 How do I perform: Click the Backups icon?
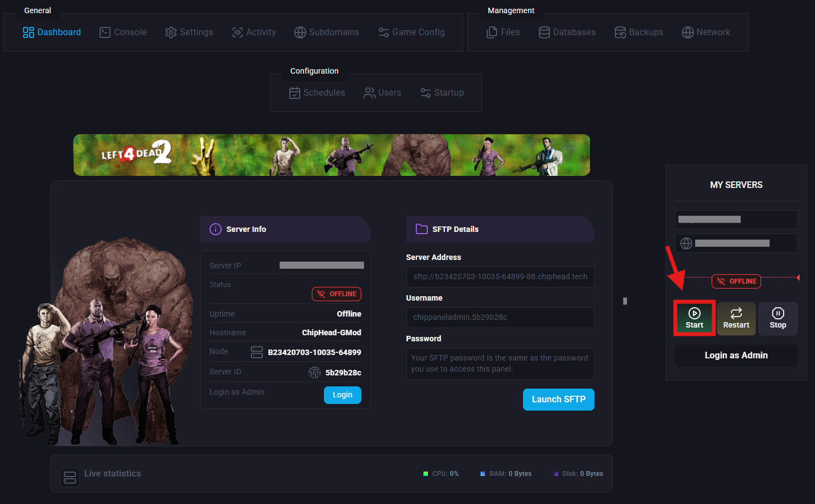620,32
